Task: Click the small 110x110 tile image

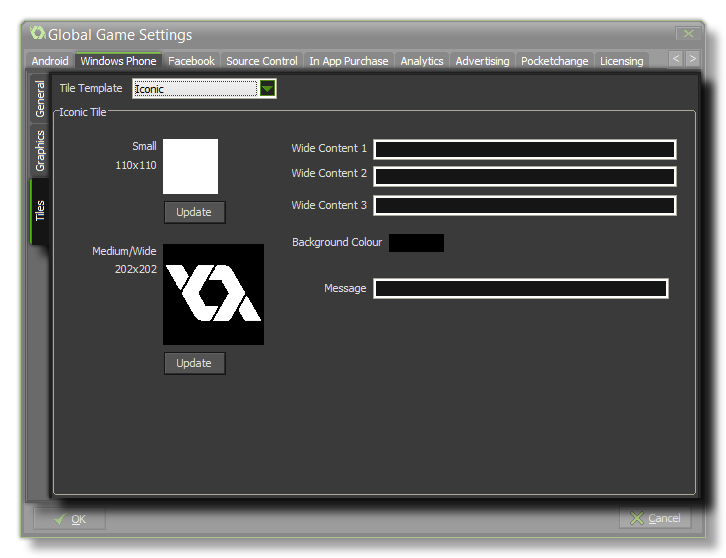Action: pyautogui.click(x=190, y=166)
